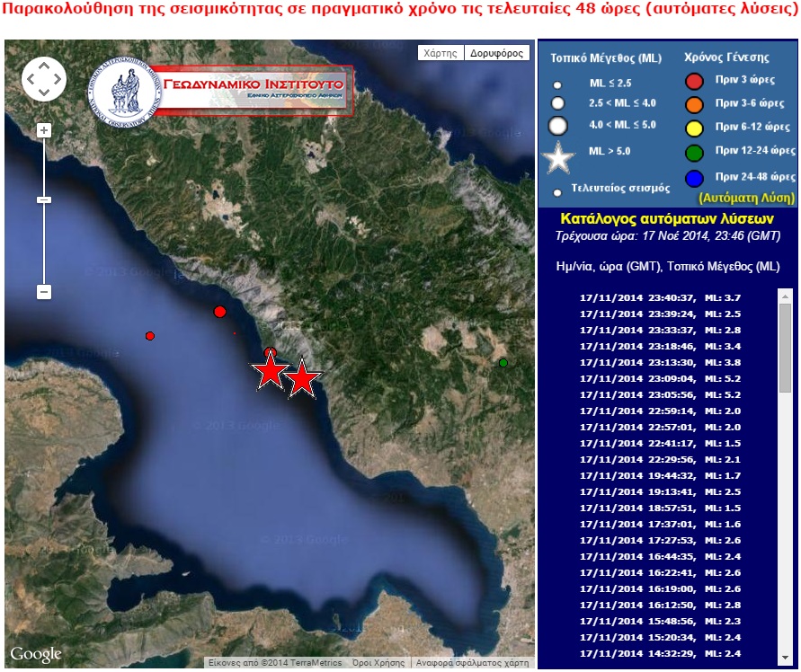Click the catalog scrollbar up arrow

tap(785, 295)
